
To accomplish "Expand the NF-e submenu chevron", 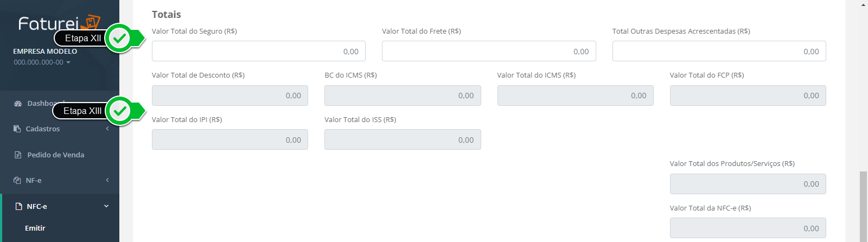I will (x=107, y=180).
